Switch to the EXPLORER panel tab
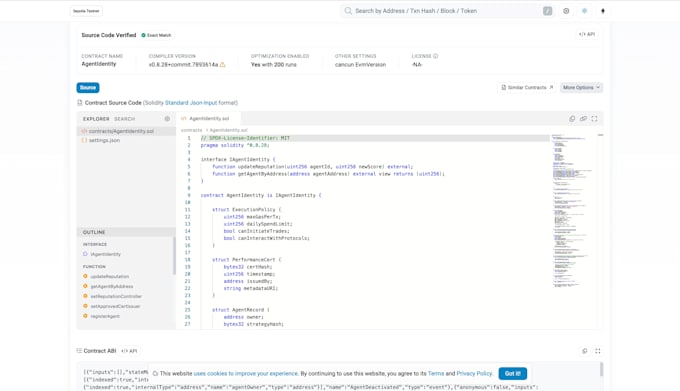680x391 pixels. tap(96, 119)
